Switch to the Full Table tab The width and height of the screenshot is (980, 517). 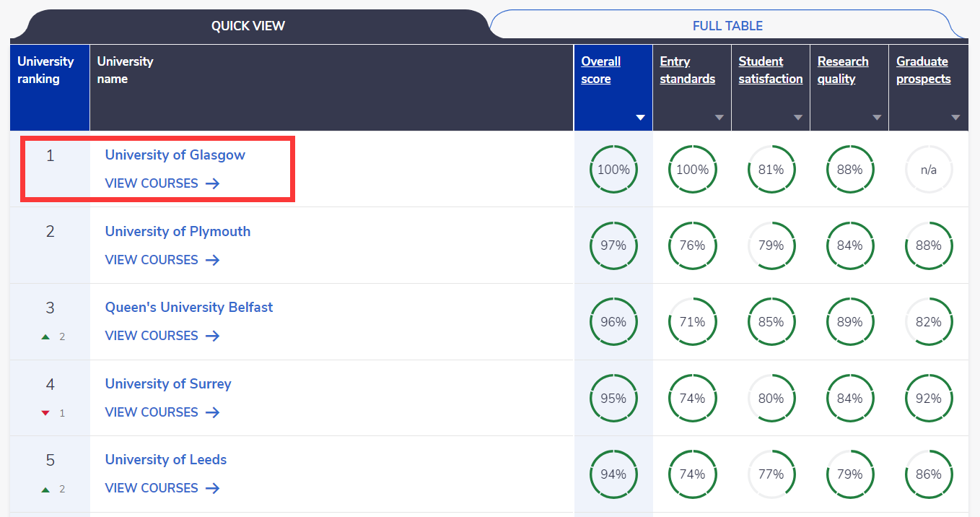pyautogui.click(x=727, y=25)
